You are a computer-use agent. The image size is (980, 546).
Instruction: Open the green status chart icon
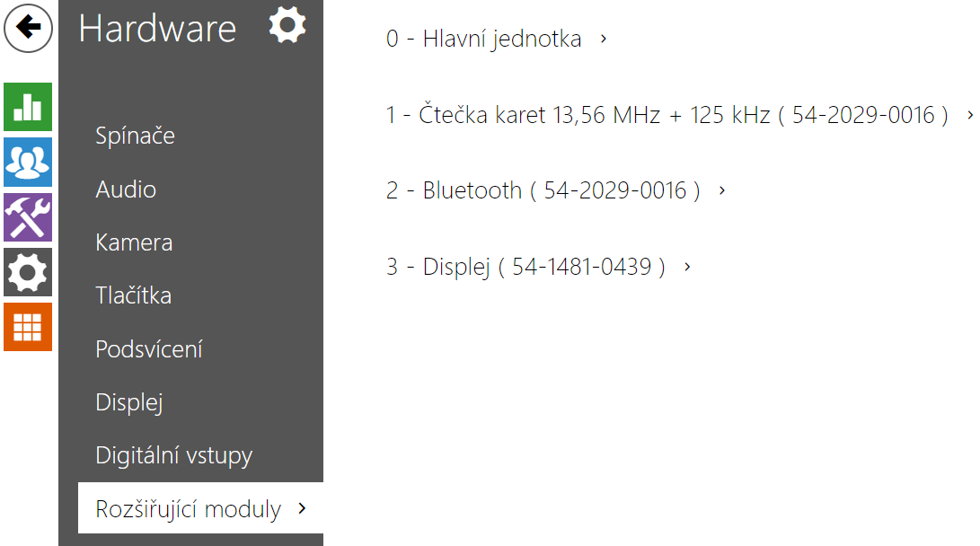point(28,107)
